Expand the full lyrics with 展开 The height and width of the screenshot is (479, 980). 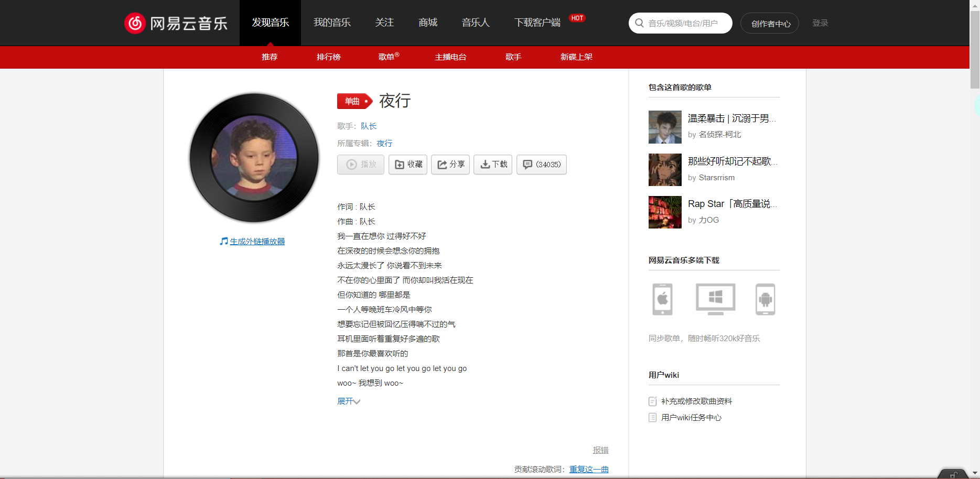348,401
